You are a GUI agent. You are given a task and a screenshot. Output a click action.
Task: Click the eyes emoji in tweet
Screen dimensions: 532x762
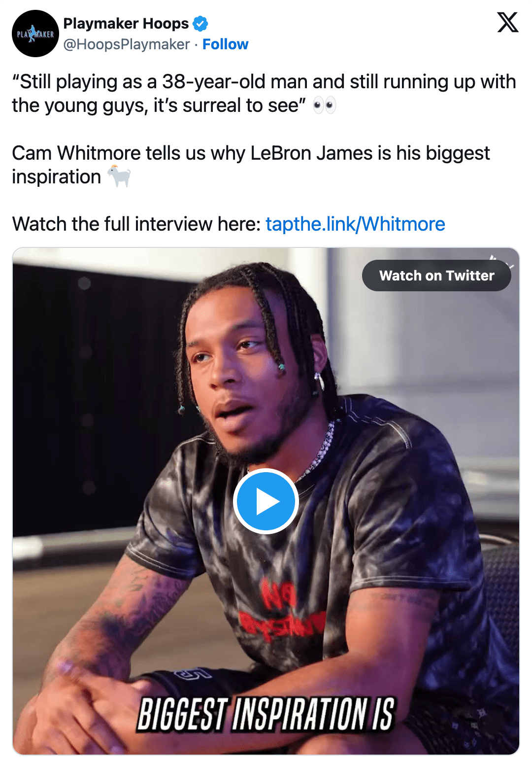click(x=325, y=105)
